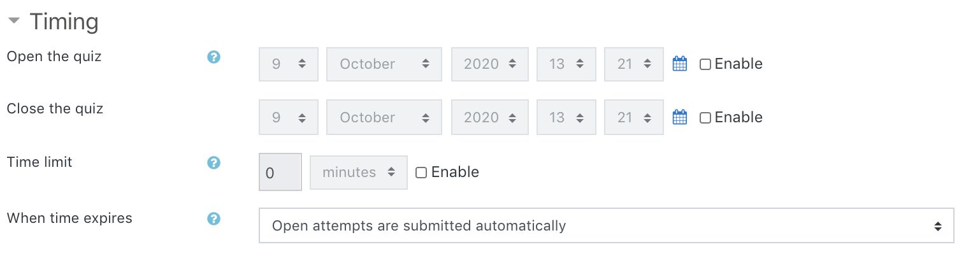The height and width of the screenshot is (256, 980).
Task: Open month dropdown for Close the quiz
Action: 384,117
